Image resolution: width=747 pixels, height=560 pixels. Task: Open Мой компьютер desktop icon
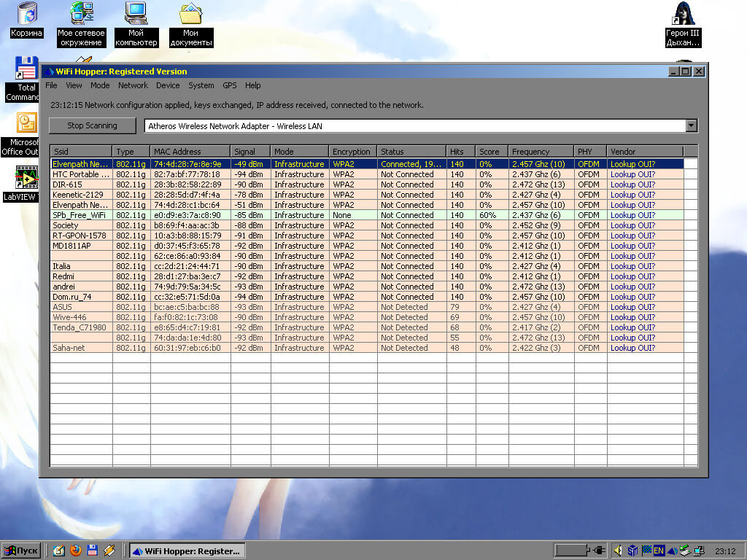point(136,13)
